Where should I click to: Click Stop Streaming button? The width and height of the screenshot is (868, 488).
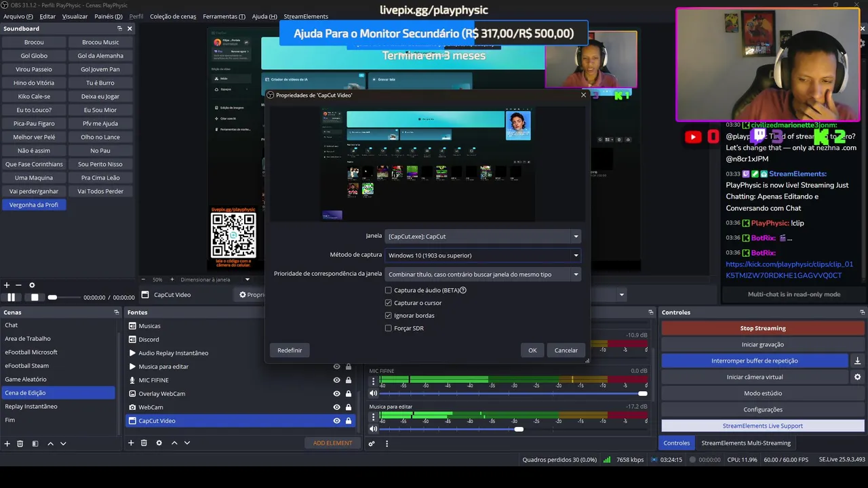click(x=763, y=328)
